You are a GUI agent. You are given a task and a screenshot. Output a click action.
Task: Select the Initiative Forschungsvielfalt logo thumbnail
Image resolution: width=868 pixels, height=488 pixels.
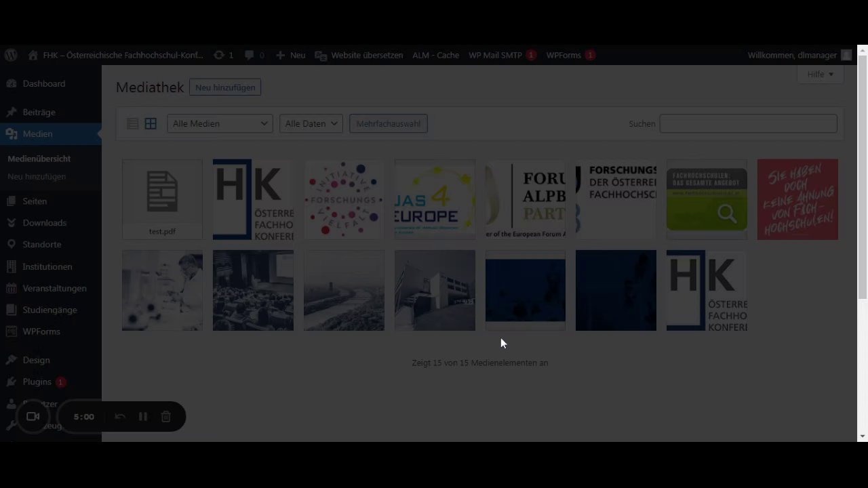[x=344, y=199]
